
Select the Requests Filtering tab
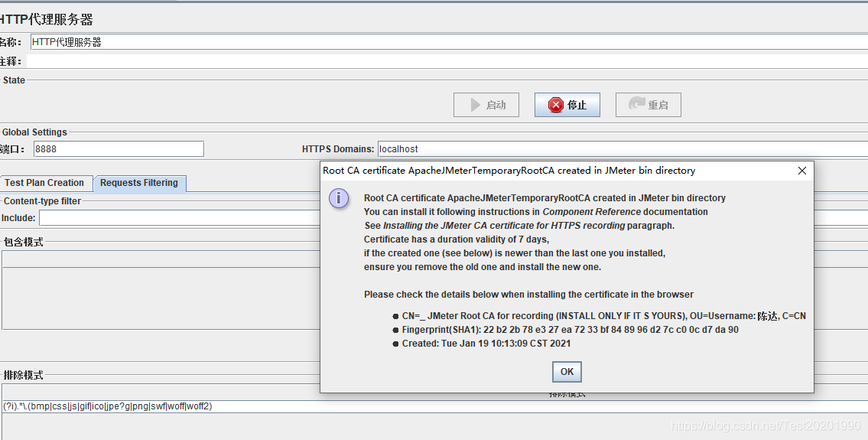click(139, 183)
